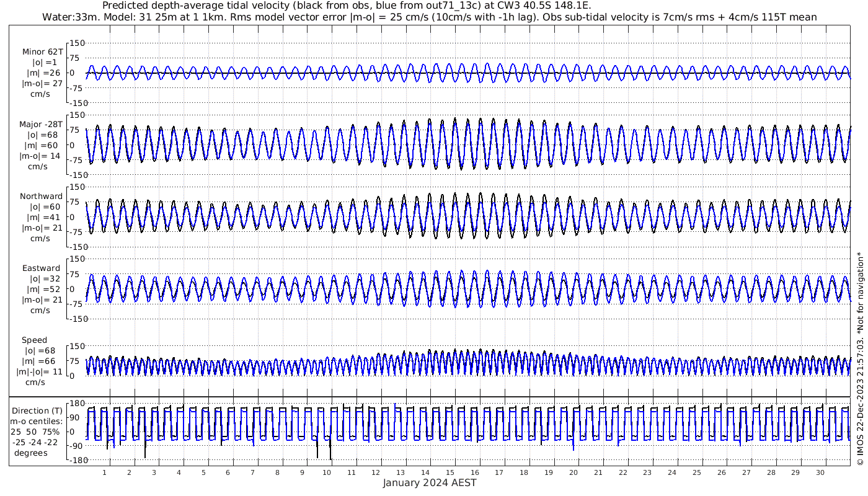Click the '-25 -24 -22' centile values

pyautogui.click(x=35, y=442)
